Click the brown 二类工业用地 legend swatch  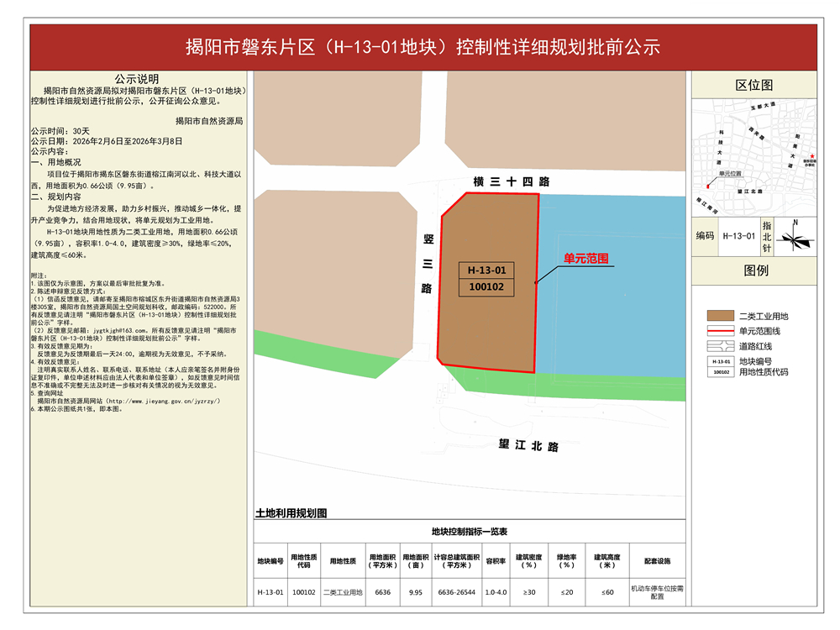point(720,316)
